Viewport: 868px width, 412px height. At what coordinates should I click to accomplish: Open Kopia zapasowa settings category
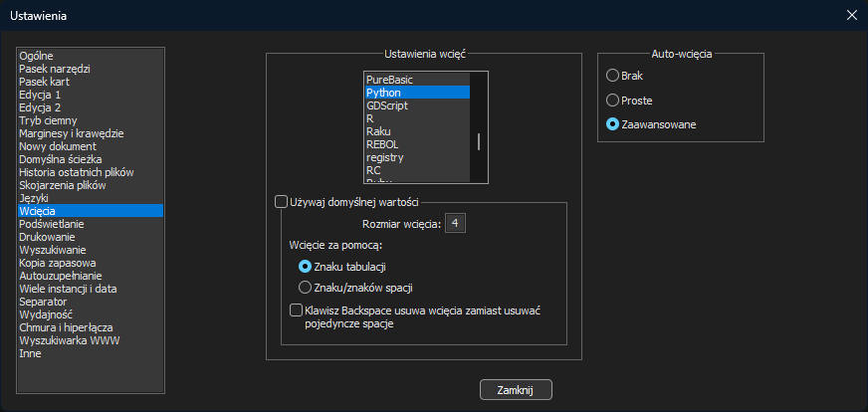57,263
